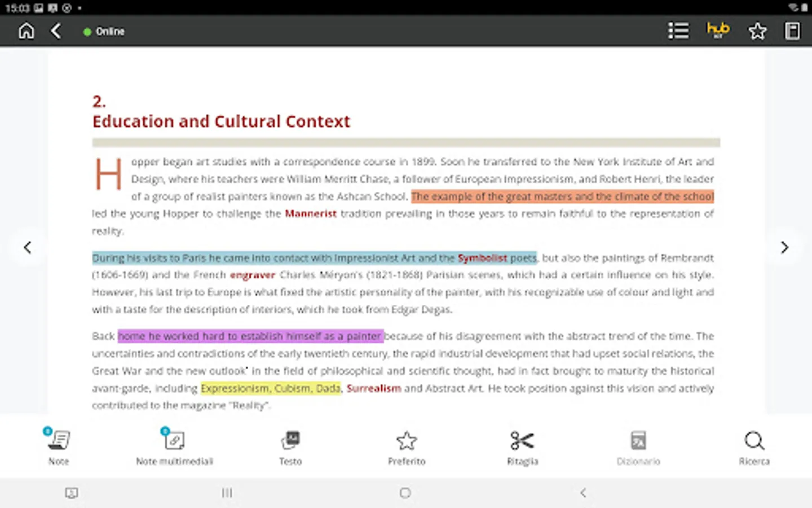Open Note multimediali tool
Viewport: 812px width, 508px height.
coord(174,446)
